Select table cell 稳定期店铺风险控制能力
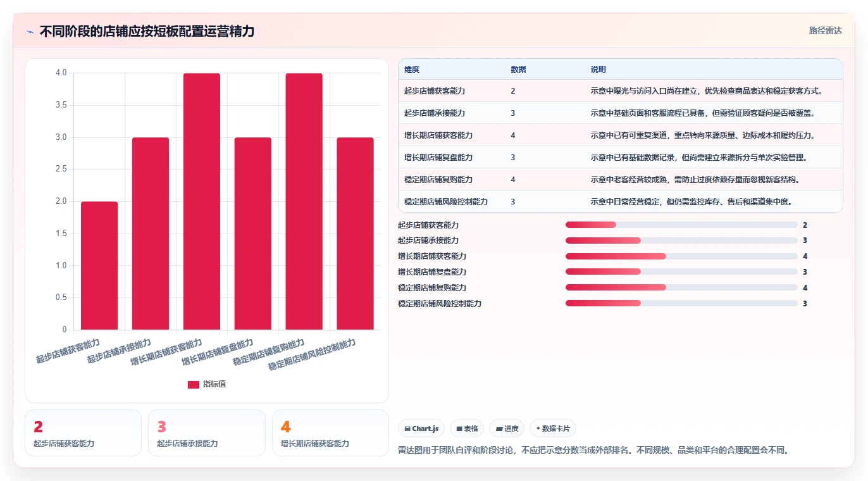 (x=446, y=202)
